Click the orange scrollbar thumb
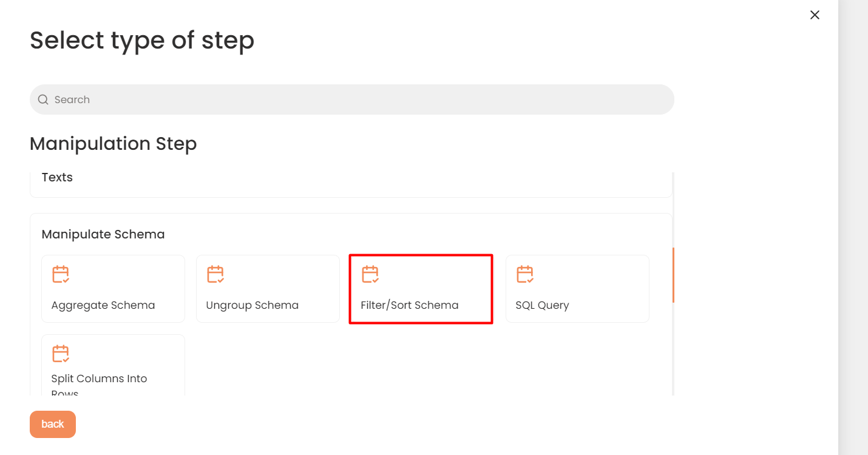 673,275
